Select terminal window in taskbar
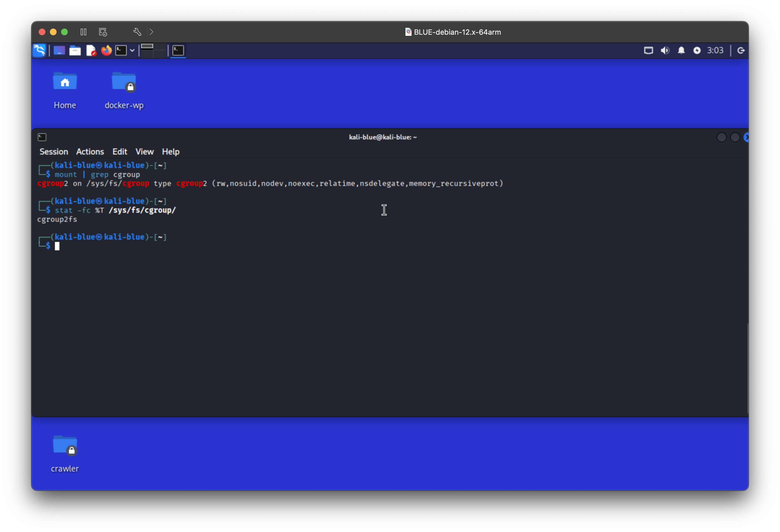 click(178, 51)
